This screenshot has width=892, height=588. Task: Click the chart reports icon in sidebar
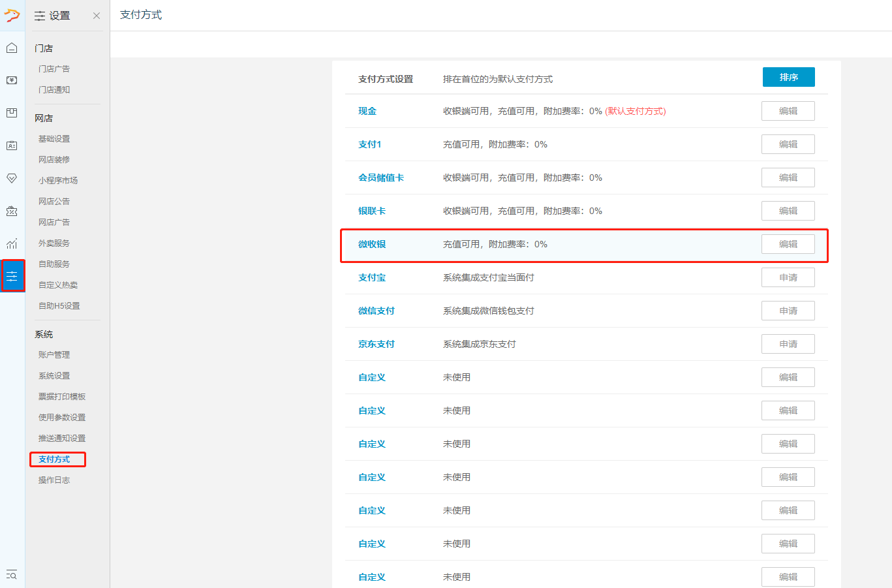click(12, 243)
